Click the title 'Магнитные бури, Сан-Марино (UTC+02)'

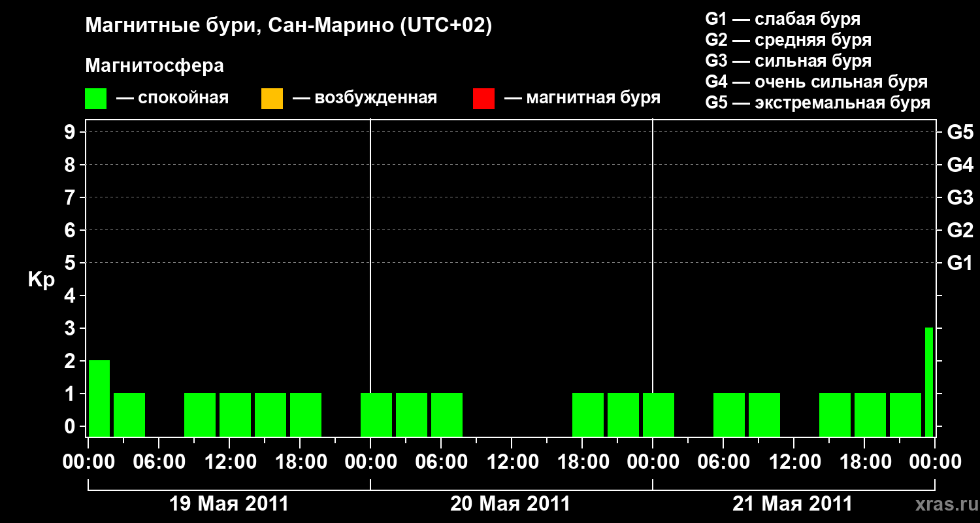pos(288,26)
